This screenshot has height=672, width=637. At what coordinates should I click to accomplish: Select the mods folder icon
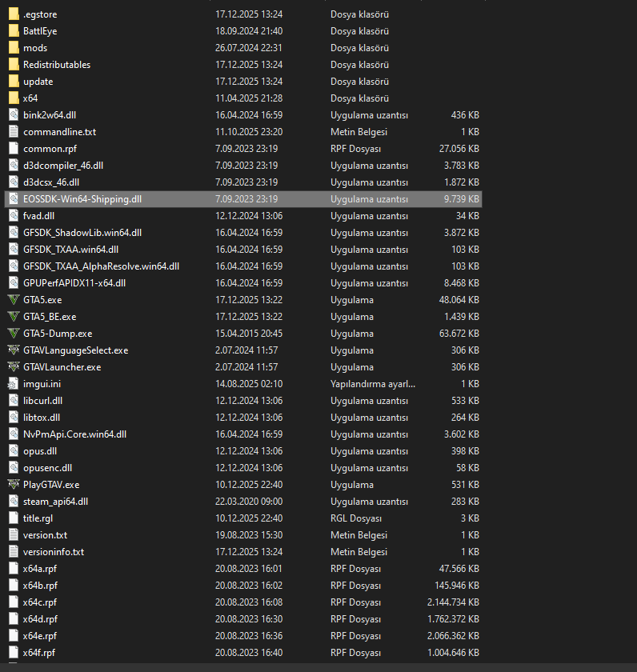click(14, 47)
